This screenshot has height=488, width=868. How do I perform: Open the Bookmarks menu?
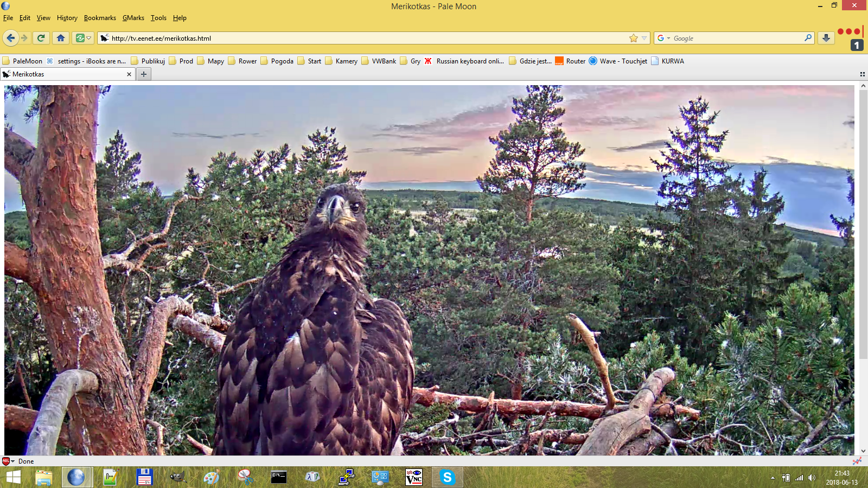point(100,18)
